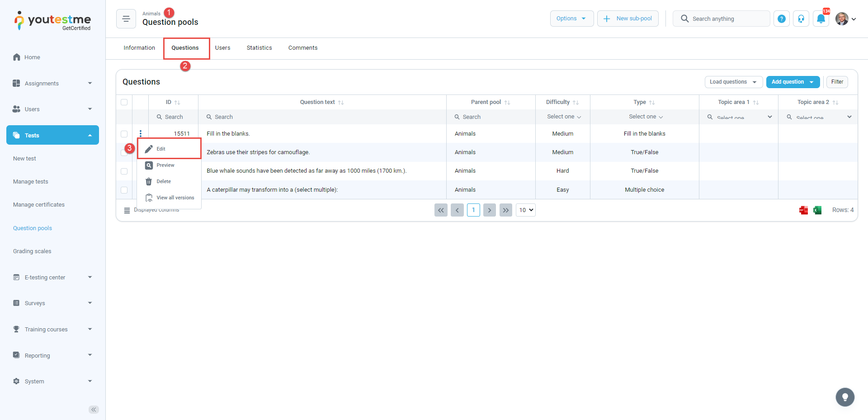Expand the Users sidebar menu
Screen dimensions: 868x420
click(x=52, y=109)
